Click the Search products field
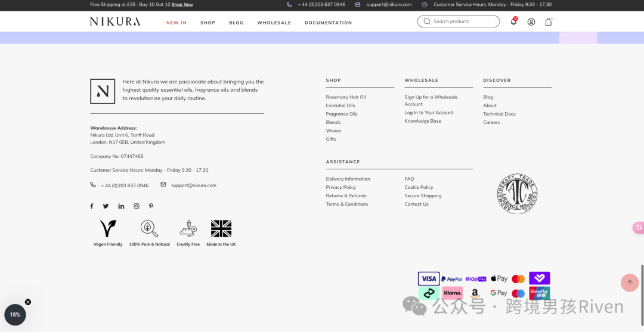The image size is (644, 332). [x=459, y=21]
